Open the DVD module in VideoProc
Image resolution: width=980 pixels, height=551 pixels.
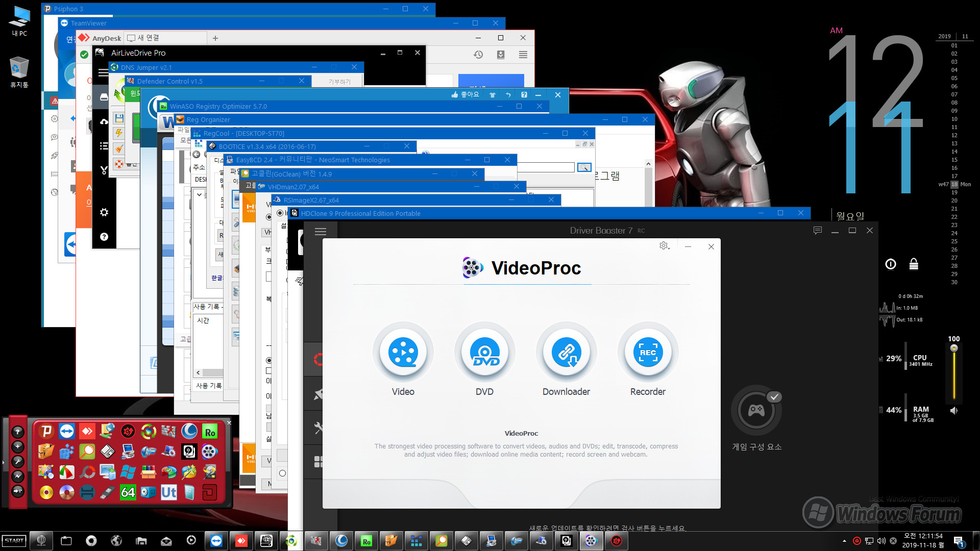click(485, 353)
